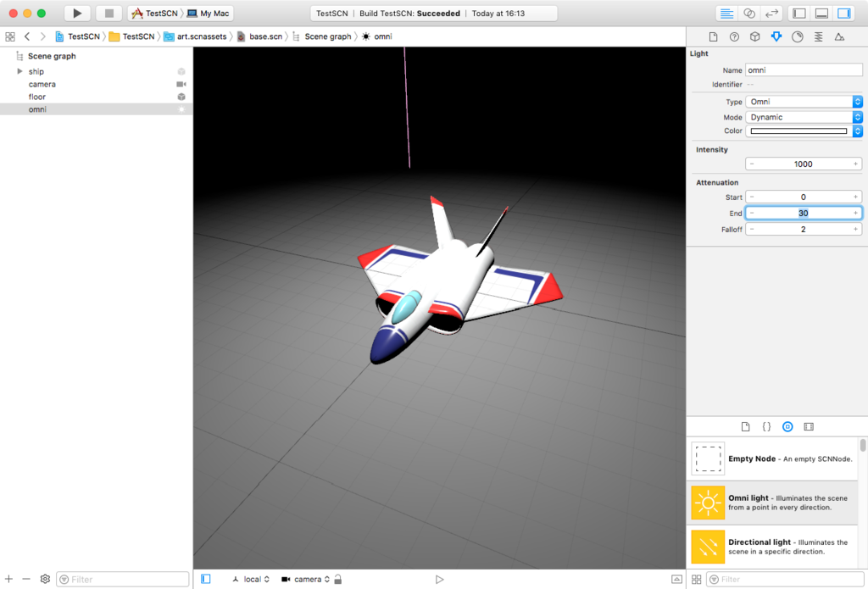Select the camera node
This screenshot has height=589, width=868.
42,84
